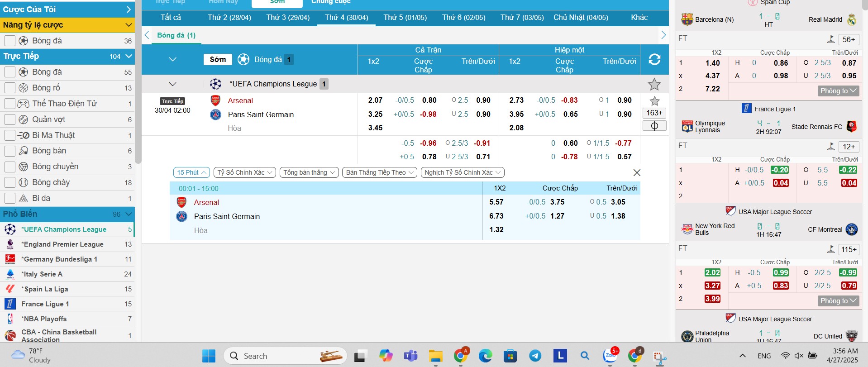Click the refresh odds icon
The width and height of the screenshot is (868, 367).
654,60
